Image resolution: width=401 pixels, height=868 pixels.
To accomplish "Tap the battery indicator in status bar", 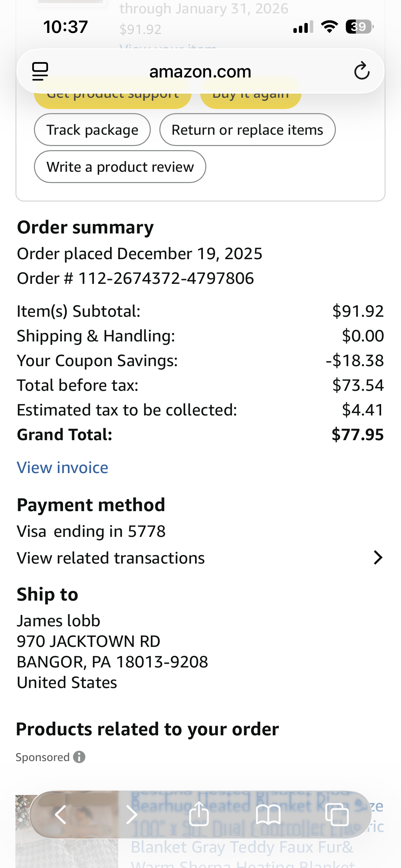I will pyautogui.click(x=359, y=27).
